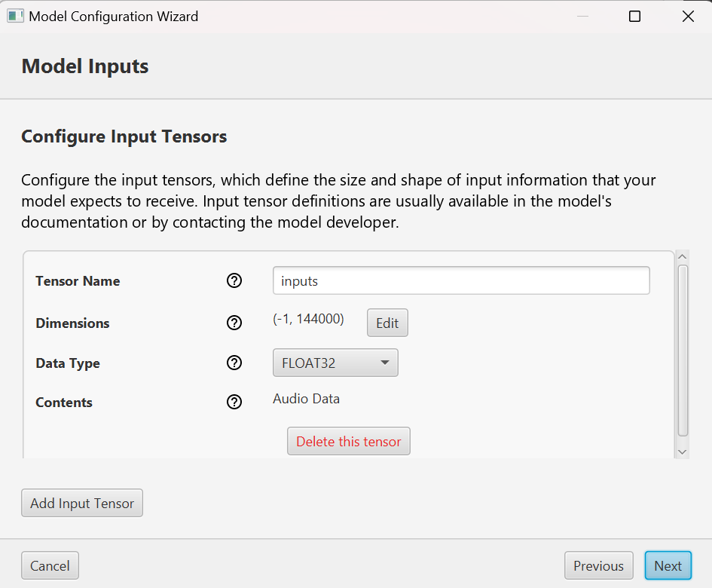The width and height of the screenshot is (712, 588).
Task: Close the Model Configuration Wizard window
Action: click(688, 16)
